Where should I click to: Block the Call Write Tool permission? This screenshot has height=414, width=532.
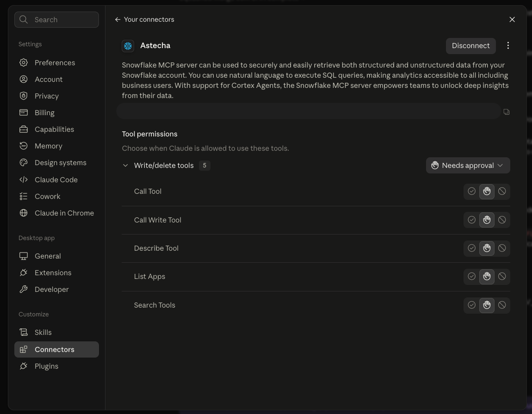point(502,220)
